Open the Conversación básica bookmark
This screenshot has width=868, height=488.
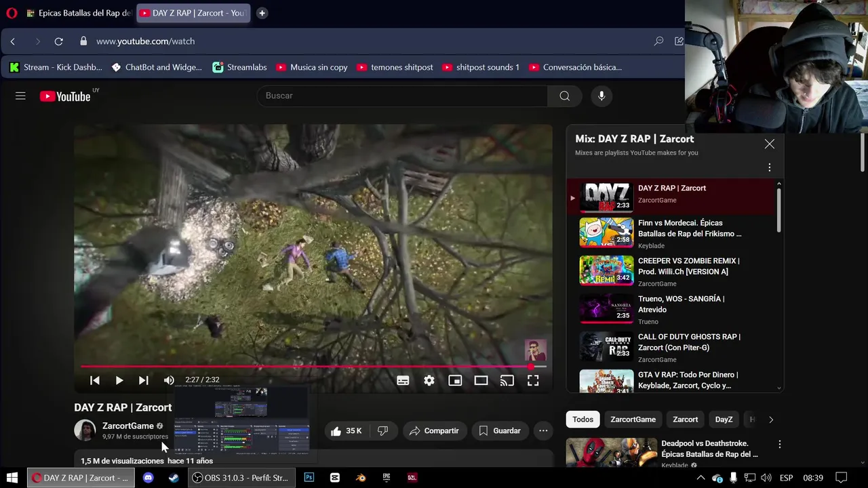pos(575,67)
